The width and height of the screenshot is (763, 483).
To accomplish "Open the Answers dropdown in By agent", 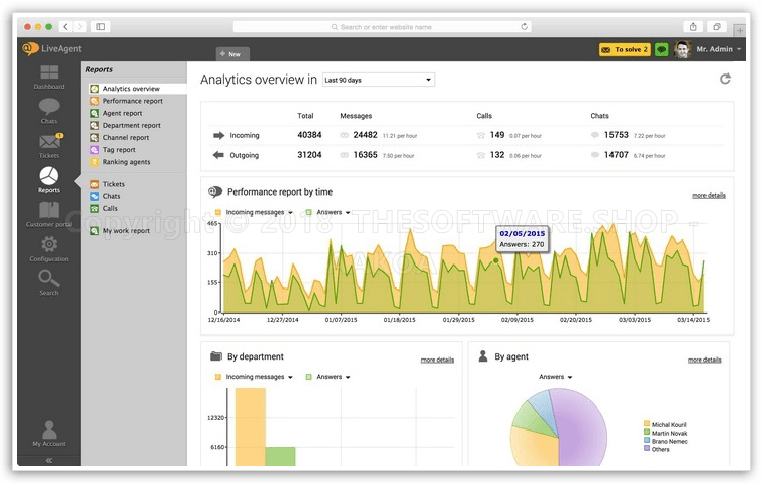I will point(555,377).
